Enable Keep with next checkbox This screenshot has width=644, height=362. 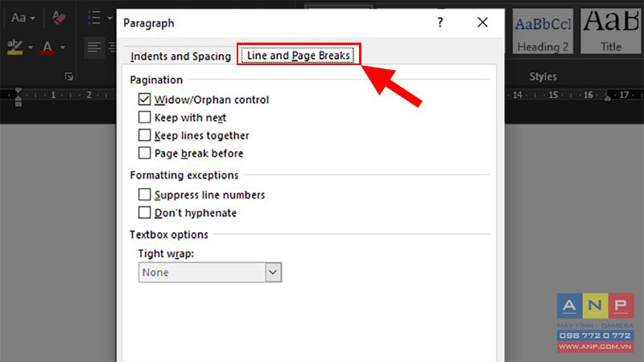pos(144,117)
